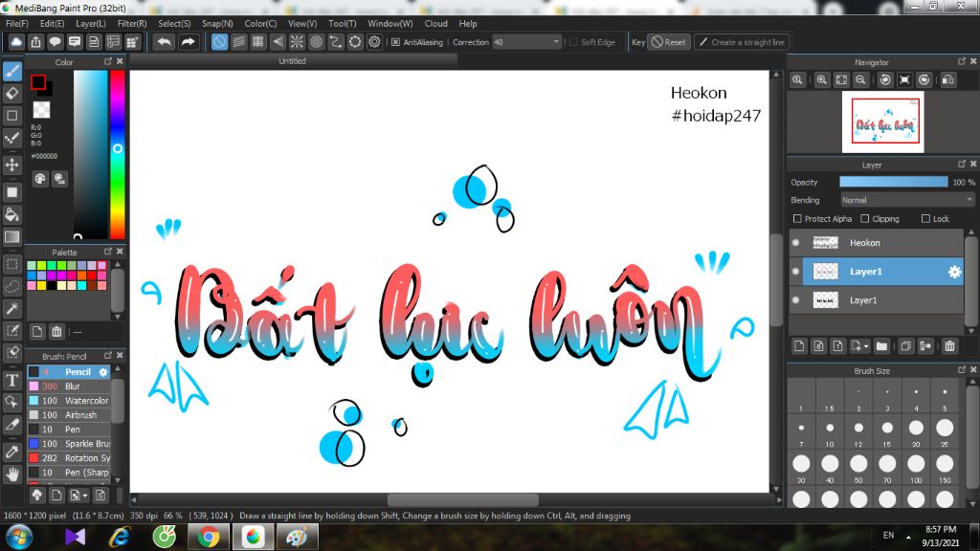Viewport: 980px width, 551px height.
Task: Click Create a straight line button
Action: (742, 42)
